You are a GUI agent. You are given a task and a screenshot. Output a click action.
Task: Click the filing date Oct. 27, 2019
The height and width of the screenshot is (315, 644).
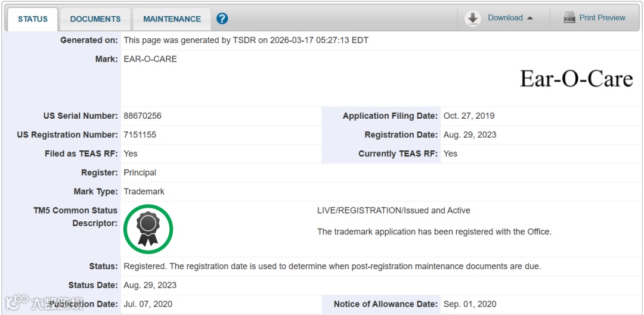469,116
